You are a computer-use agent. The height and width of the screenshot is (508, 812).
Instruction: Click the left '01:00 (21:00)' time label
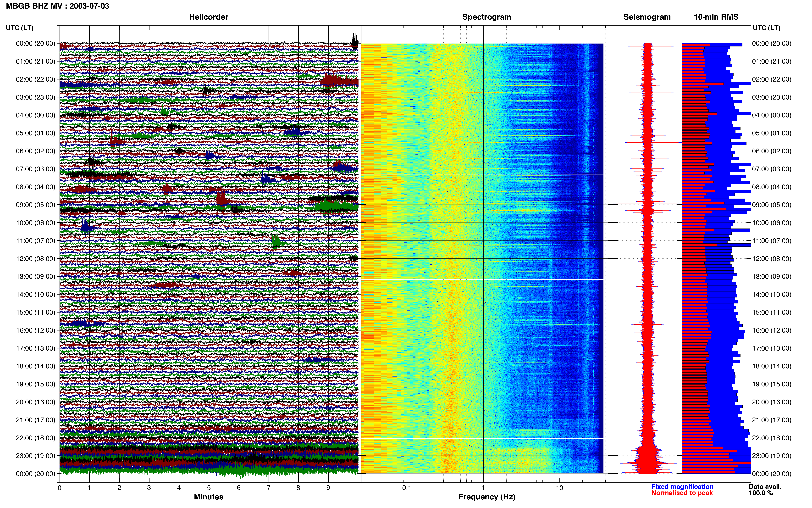pos(36,61)
